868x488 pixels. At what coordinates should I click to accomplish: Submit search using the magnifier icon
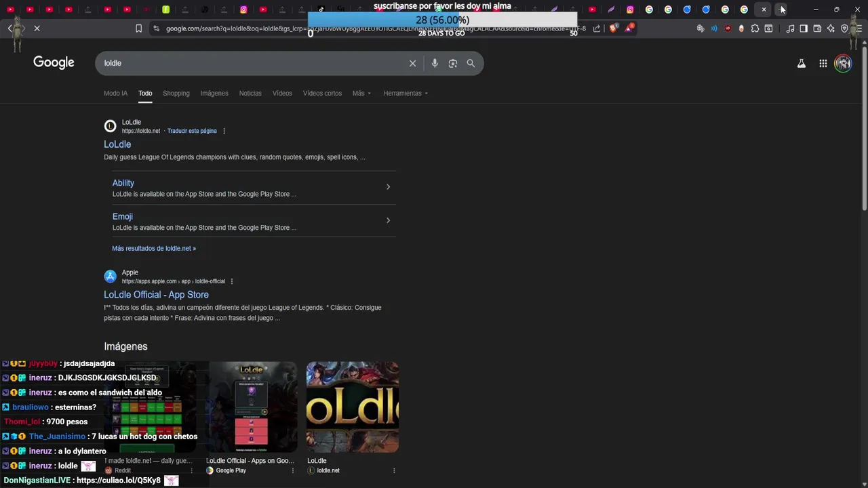(471, 63)
